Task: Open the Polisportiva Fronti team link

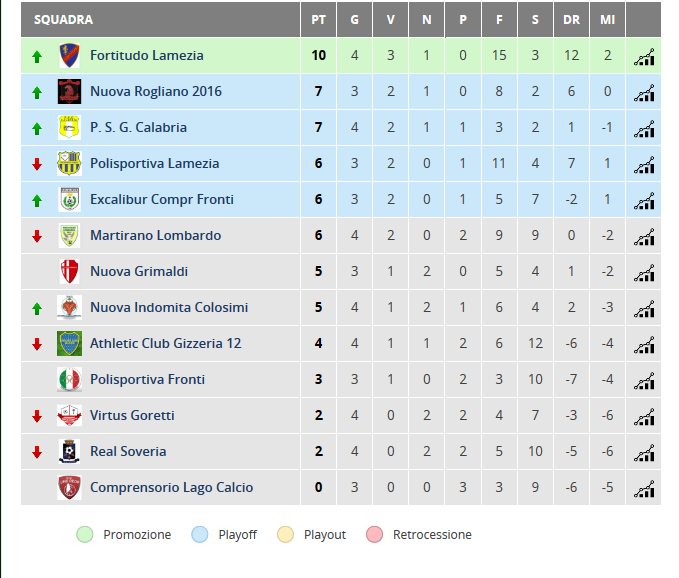Action: point(147,379)
